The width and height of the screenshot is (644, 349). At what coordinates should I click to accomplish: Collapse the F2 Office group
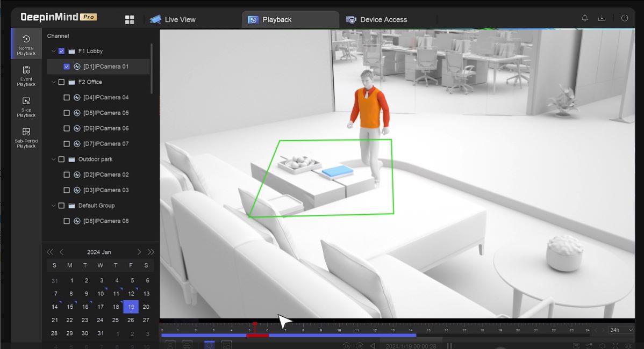click(x=53, y=82)
